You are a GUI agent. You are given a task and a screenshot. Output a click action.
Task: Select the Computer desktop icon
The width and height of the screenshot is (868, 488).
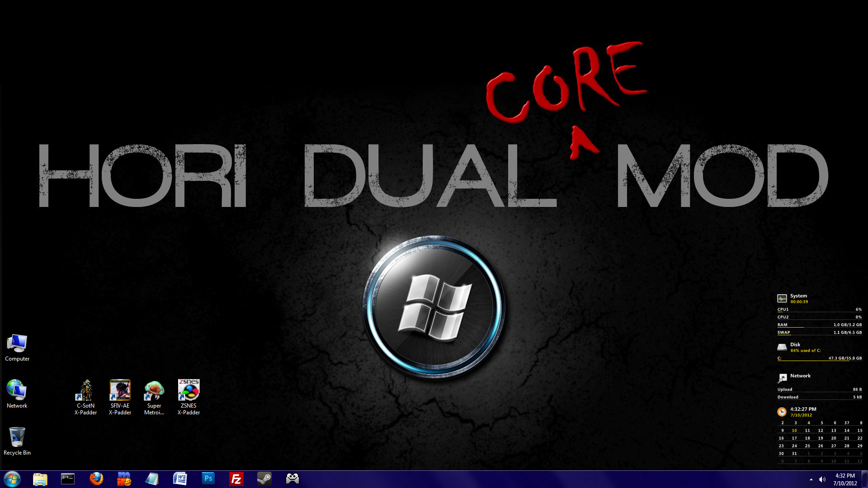(x=17, y=347)
